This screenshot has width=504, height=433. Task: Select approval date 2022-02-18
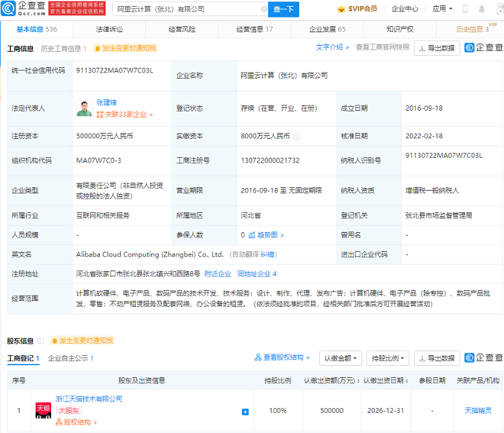pos(424,136)
